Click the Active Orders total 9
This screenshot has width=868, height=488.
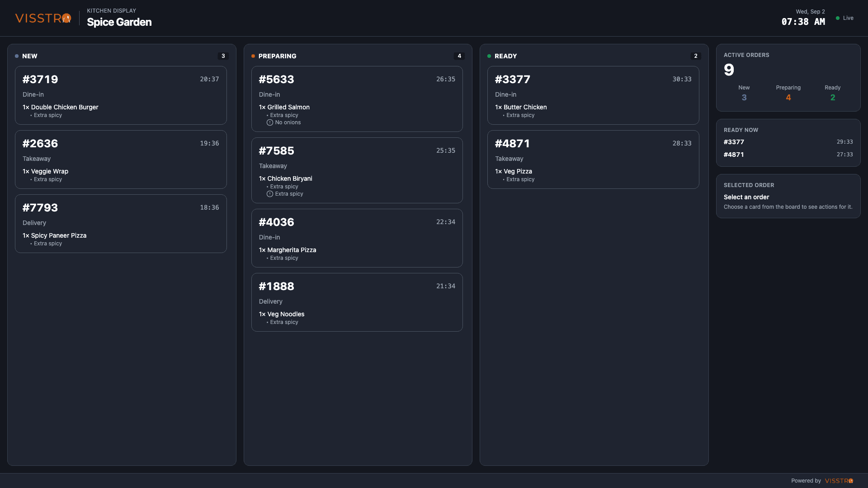729,70
